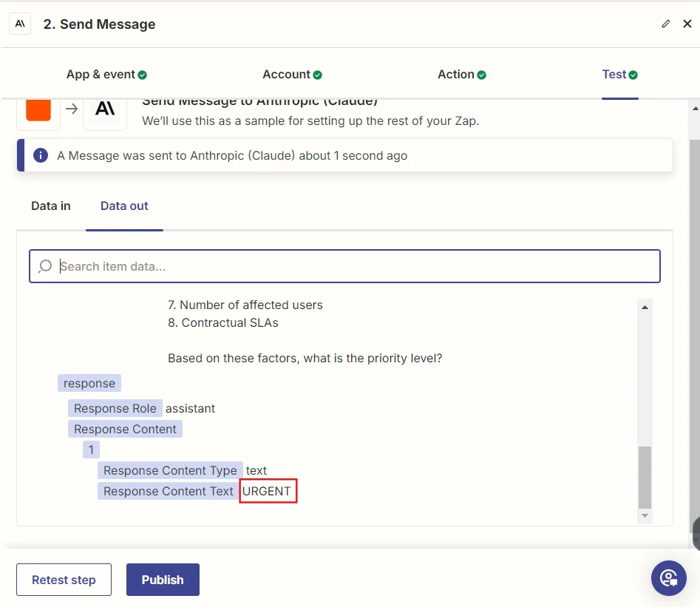
Task: Click the orange trigger app icon
Action: pos(38,110)
